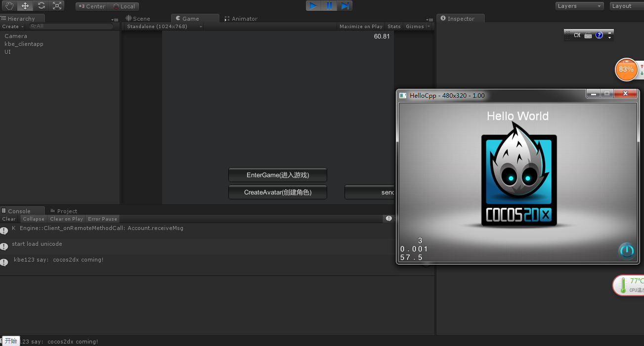Viewport: 644px width, 346px height.
Task: Click the Play button
Action: click(x=313, y=6)
